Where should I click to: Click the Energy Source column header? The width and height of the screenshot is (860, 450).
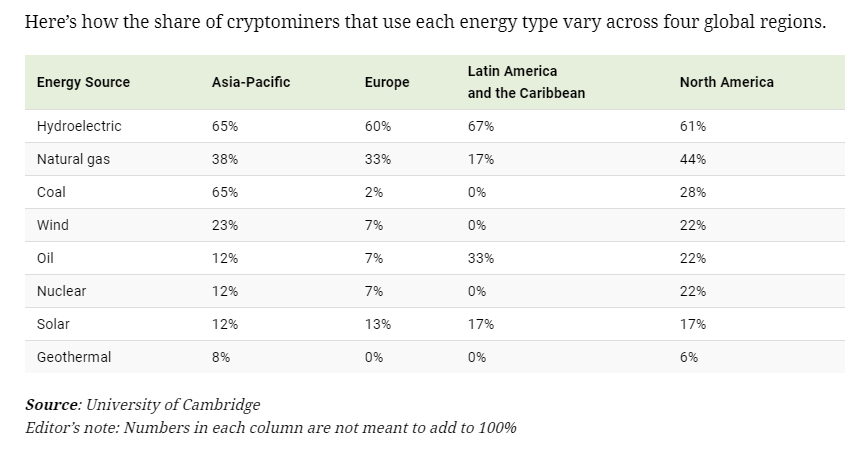83,82
